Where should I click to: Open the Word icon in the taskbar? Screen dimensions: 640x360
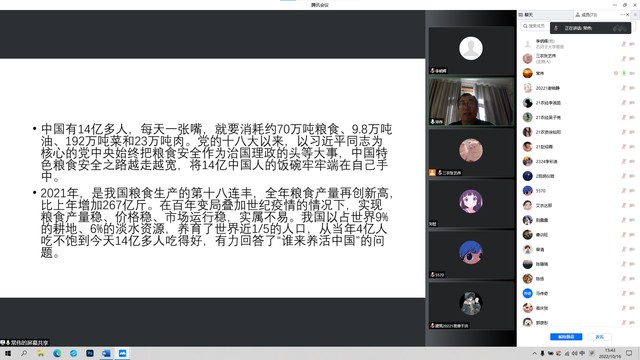[106, 353]
